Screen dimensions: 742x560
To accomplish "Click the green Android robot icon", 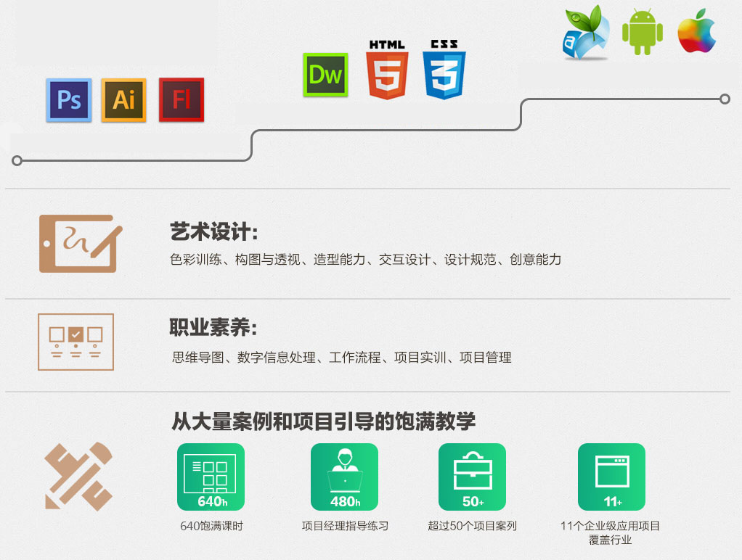I will tap(643, 35).
